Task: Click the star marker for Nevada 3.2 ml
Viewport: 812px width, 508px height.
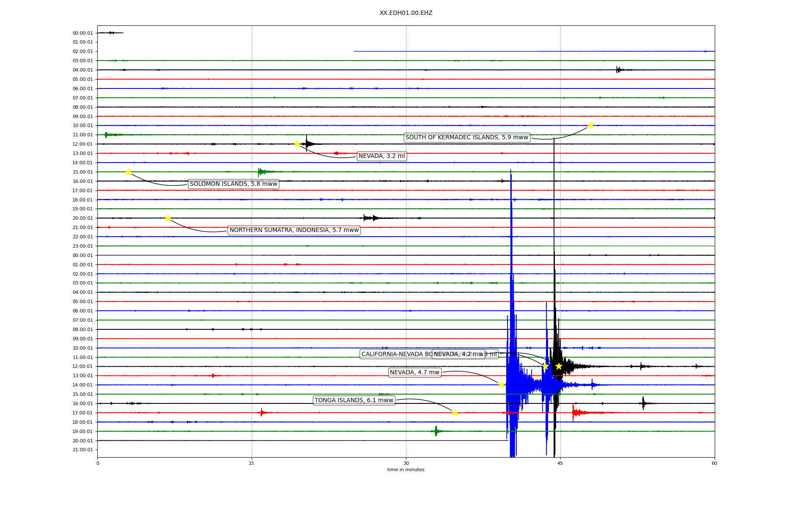Action: coord(297,144)
